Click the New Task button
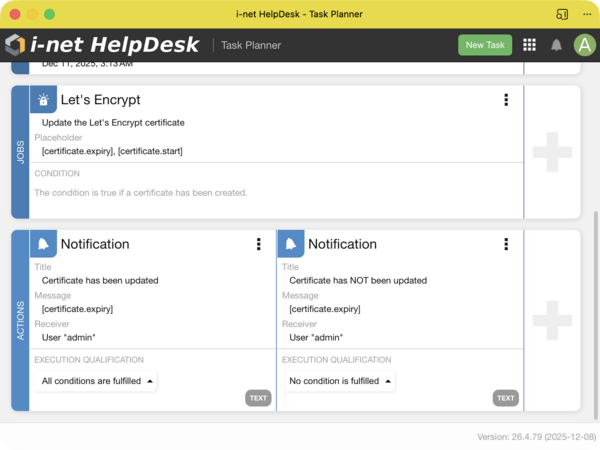Image resolution: width=600 pixels, height=450 pixels. (x=485, y=45)
